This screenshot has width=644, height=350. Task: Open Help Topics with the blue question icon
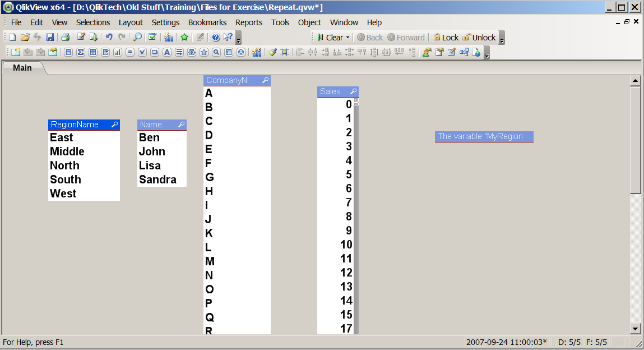pyautogui.click(x=216, y=38)
